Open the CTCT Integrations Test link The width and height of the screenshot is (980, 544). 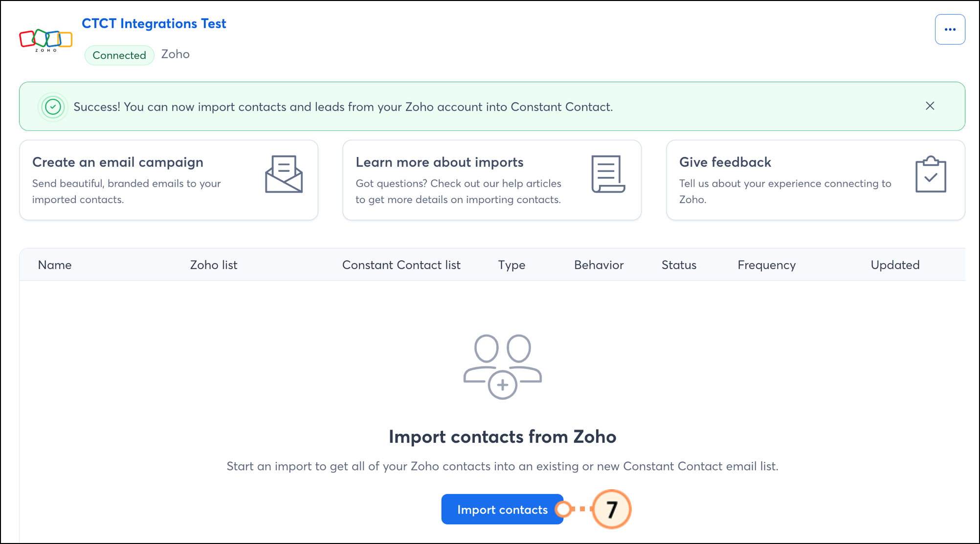[x=154, y=23]
